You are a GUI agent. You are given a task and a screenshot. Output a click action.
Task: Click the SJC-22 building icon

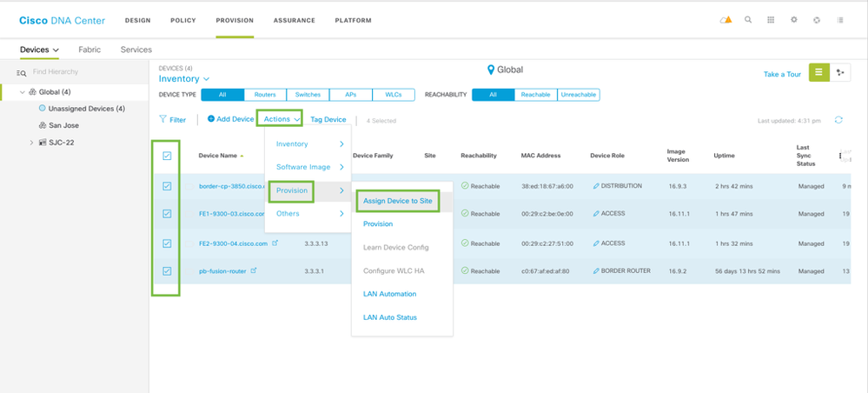click(x=43, y=143)
